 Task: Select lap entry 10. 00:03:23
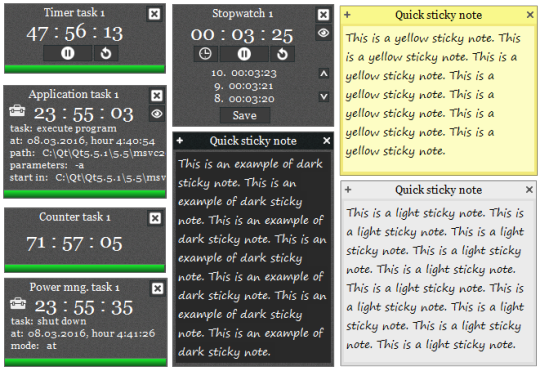[244, 73]
